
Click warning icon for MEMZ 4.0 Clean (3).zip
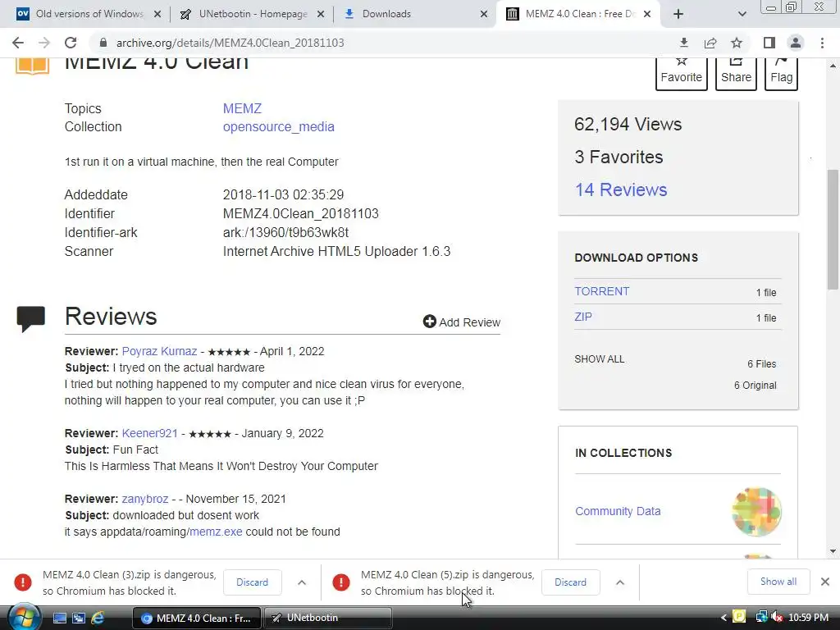[x=22, y=582]
